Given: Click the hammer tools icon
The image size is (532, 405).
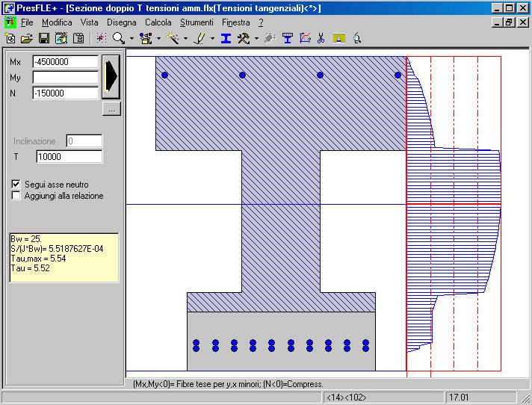Looking at the screenshot, I should click(x=243, y=38).
